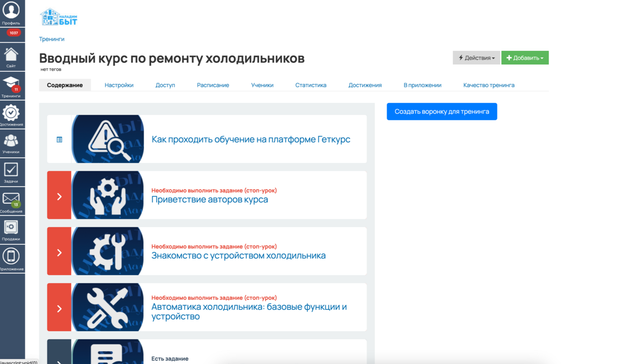Open Продажи safe icon
Viewport: 623px width, 364px height.
point(11,227)
